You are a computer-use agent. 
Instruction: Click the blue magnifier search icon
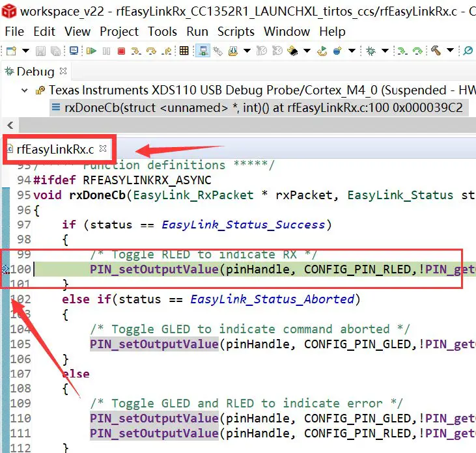coord(468,51)
